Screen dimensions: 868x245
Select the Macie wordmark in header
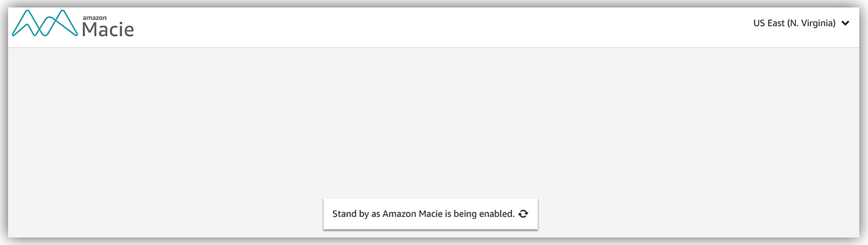(108, 28)
